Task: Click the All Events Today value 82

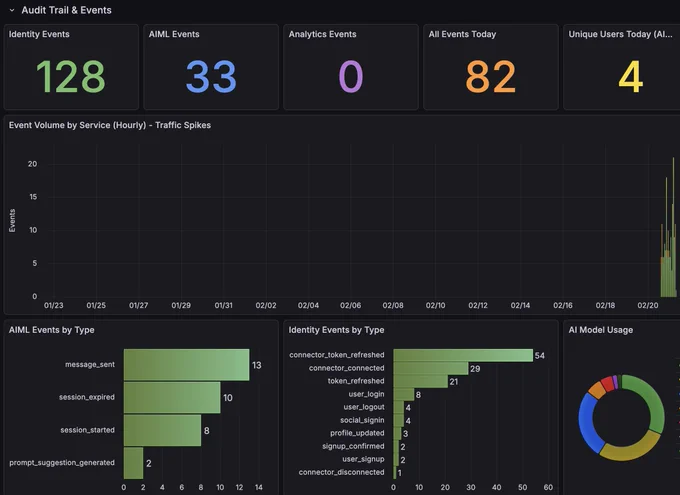Action: [x=491, y=77]
